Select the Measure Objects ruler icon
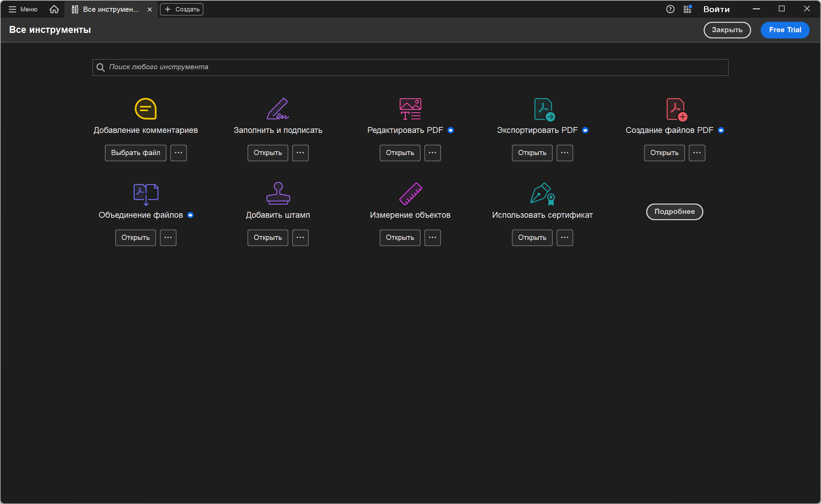Image resolution: width=821 pixels, height=504 pixels. click(410, 194)
